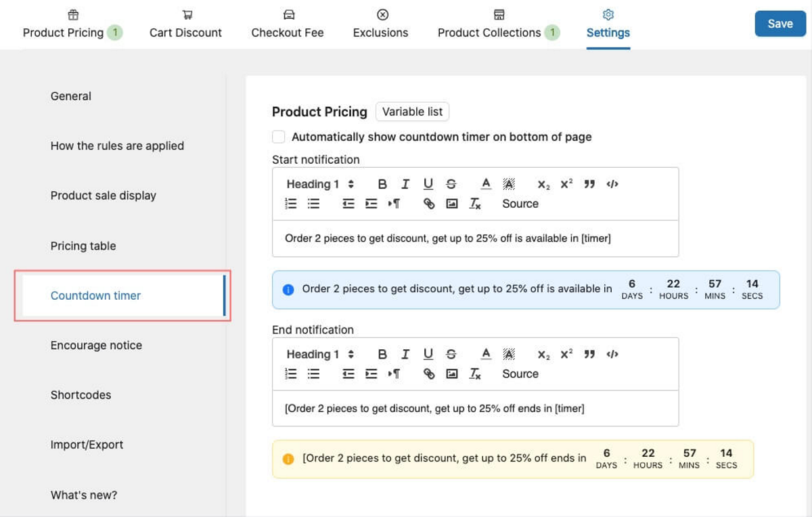Screen dimensions: 812x517
Task: Click inside the End notification text area
Action: (475, 408)
